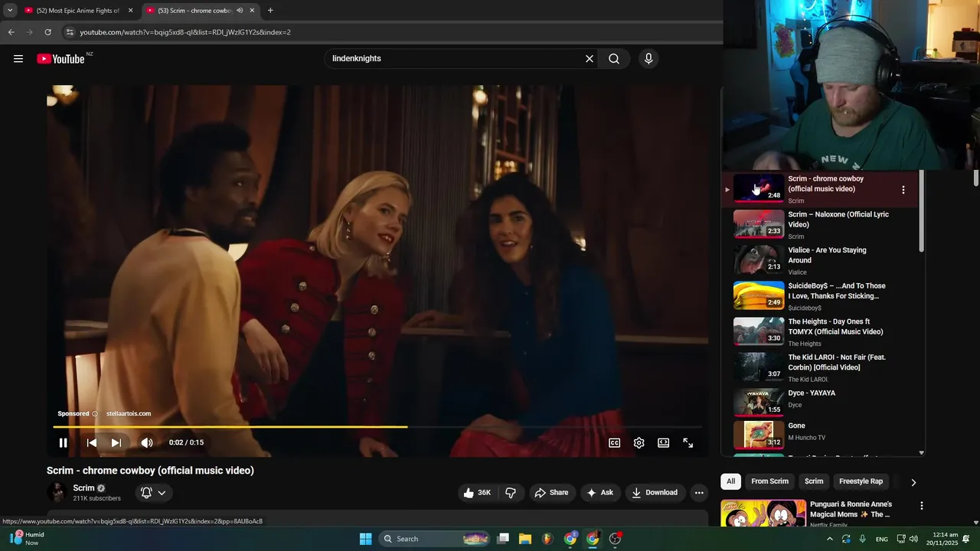Like the video with 36K likes
The image size is (980, 551).
(x=477, y=493)
